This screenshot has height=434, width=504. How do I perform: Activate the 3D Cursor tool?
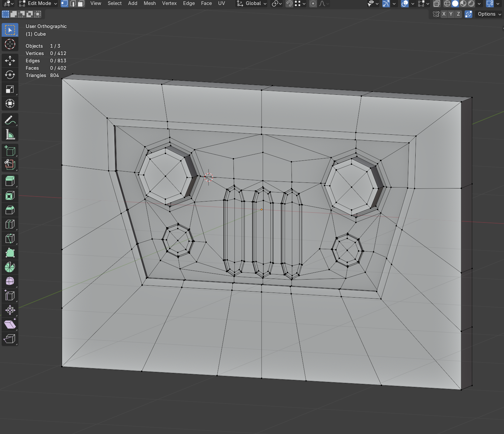[10, 44]
